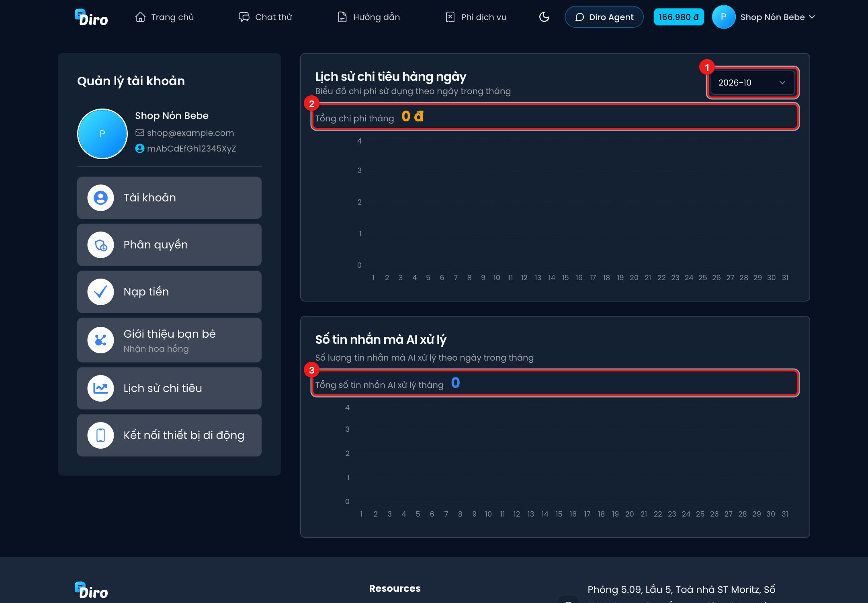
Task: Click the mAbCdEfGh12345XyZ ID text
Action: tap(191, 148)
